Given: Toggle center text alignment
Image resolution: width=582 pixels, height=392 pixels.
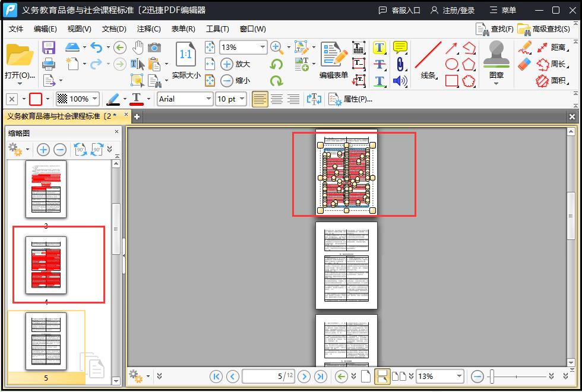Looking at the screenshot, I should [277, 99].
